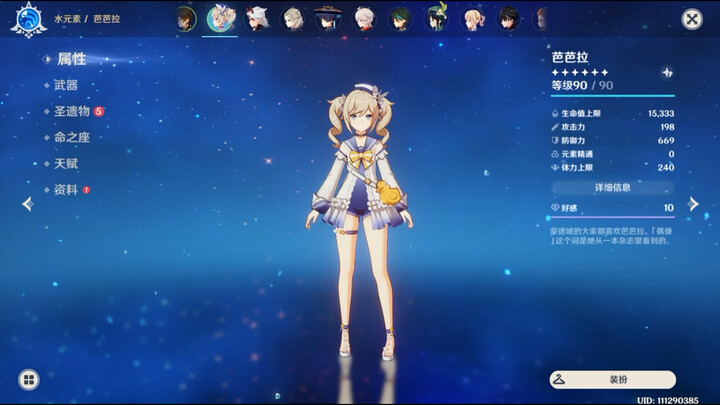The width and height of the screenshot is (720, 405).
Task: Click the red 5 badge on artifacts
Action: tap(98, 111)
